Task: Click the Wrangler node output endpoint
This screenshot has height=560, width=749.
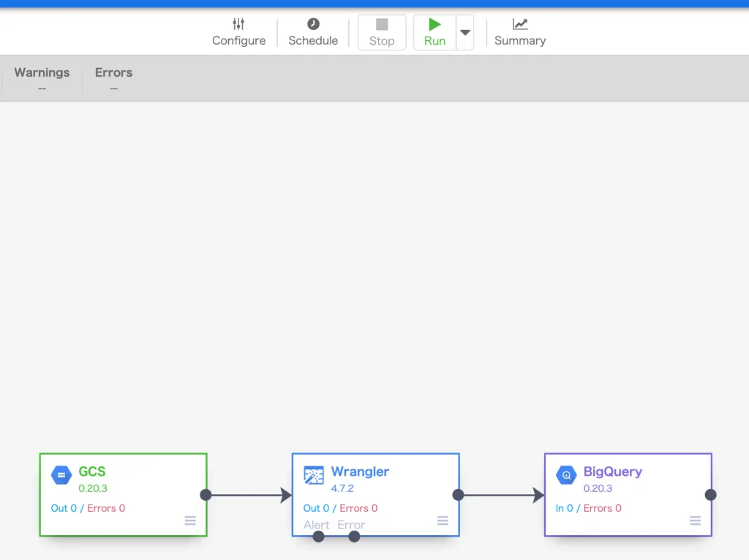Action: pyautogui.click(x=458, y=495)
